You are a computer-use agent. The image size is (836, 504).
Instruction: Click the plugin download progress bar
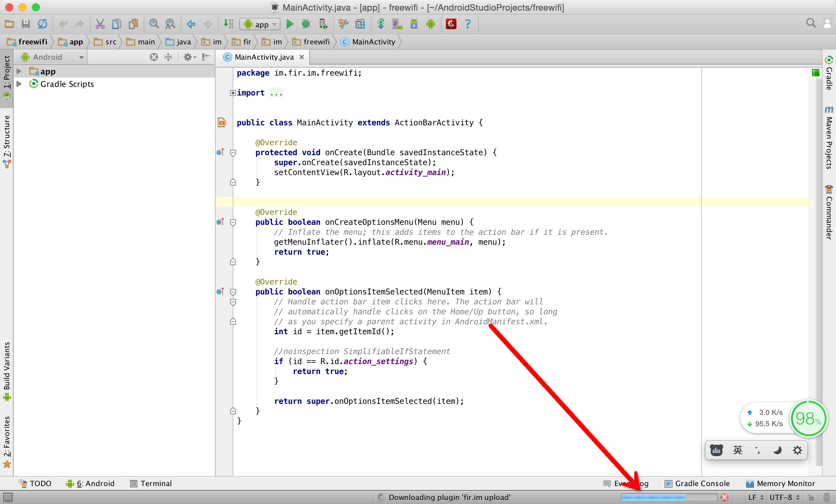coord(669,497)
